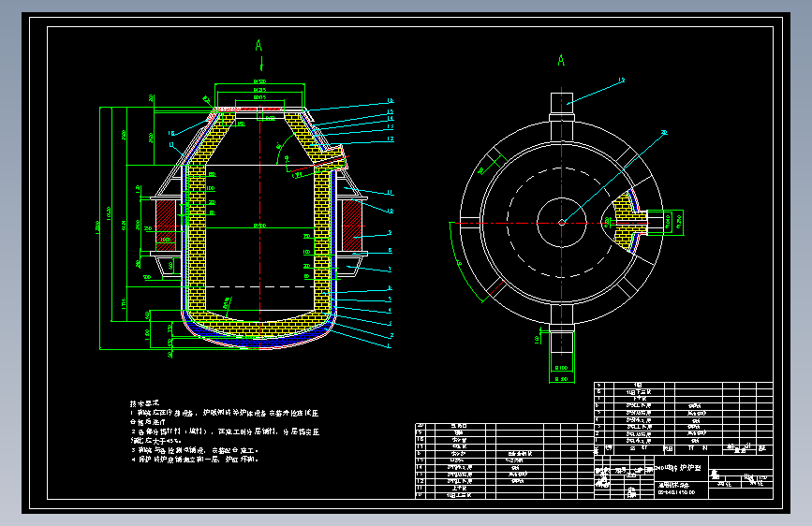
Task: Click the green view label A above the circular plan view
Action: [561, 61]
